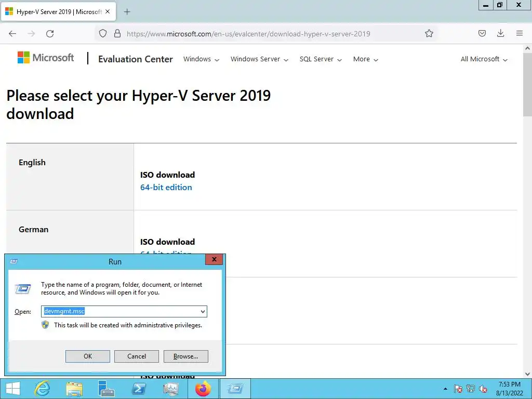This screenshot has height=399, width=532.
Task: Launch PowerShell from the taskbar
Action: 139,389
